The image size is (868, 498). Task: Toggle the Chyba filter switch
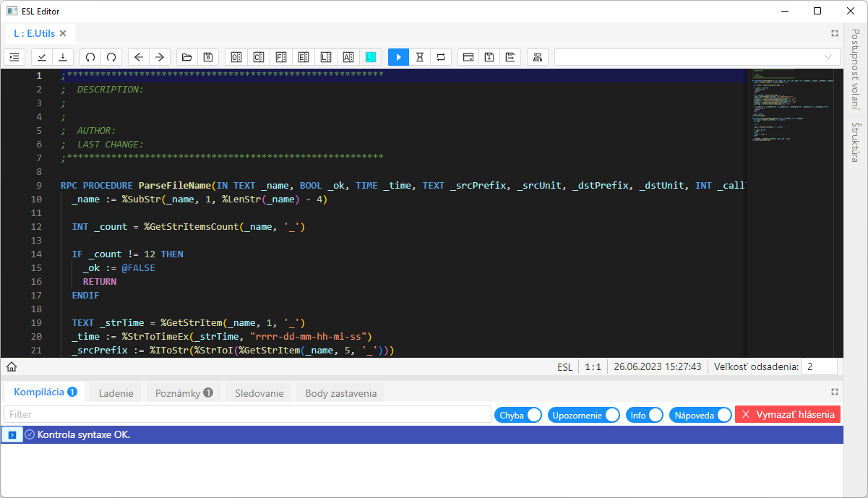[533, 415]
